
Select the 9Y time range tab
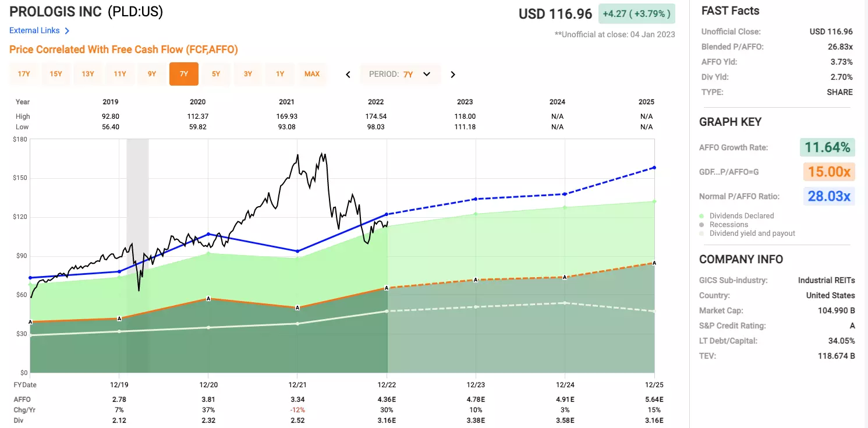[152, 74]
